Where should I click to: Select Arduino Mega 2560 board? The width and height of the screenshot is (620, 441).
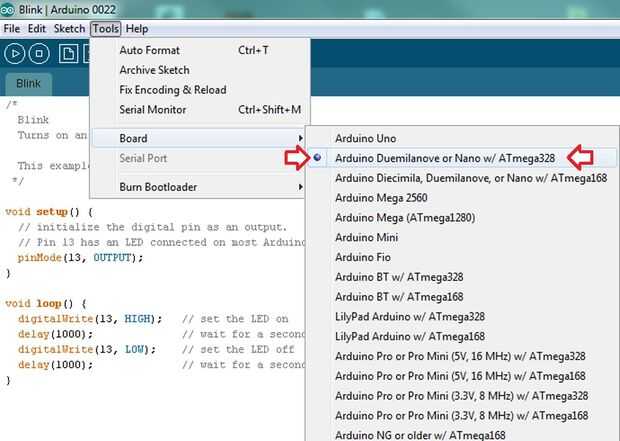pyautogui.click(x=462, y=198)
